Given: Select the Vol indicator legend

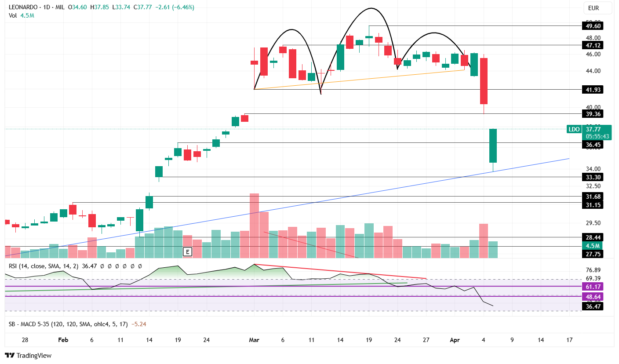Looking at the screenshot, I should coord(22,15).
